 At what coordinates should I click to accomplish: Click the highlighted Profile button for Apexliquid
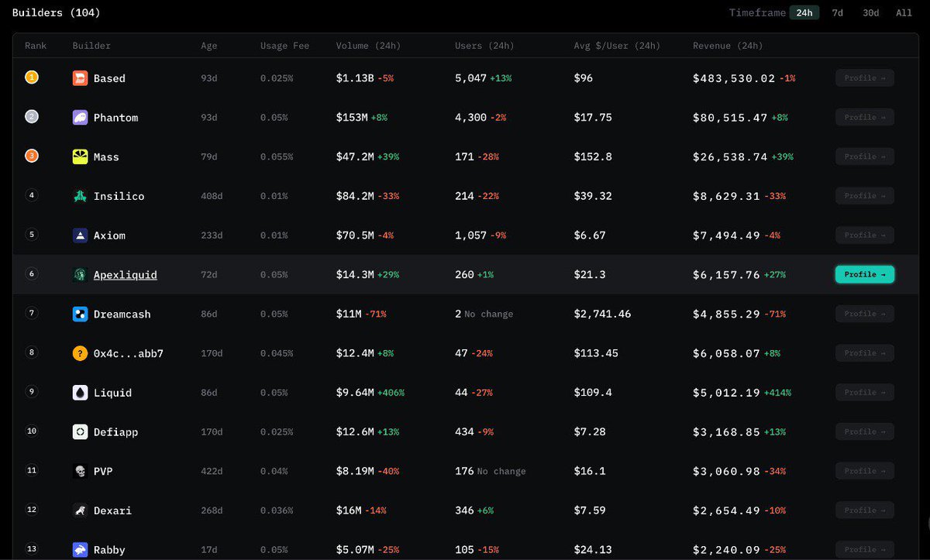pyautogui.click(x=865, y=275)
